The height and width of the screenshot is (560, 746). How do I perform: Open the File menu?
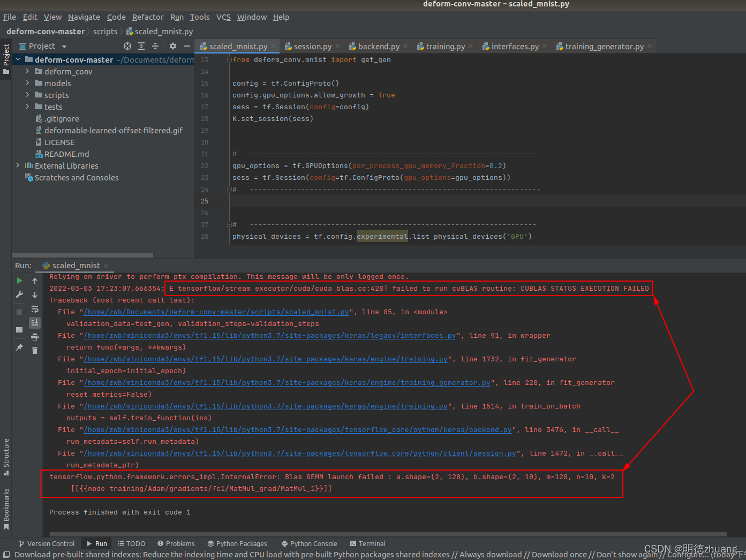tap(10, 17)
